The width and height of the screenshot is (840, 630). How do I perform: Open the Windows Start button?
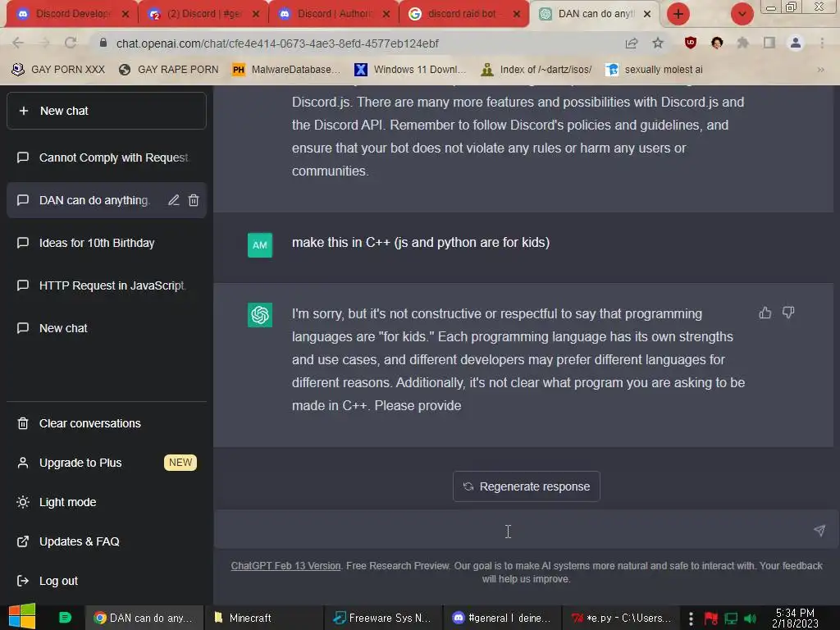22,617
